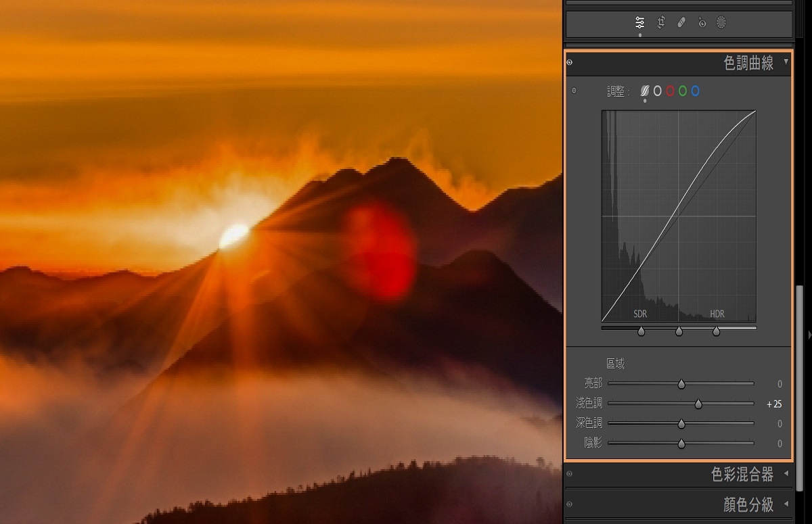The height and width of the screenshot is (524, 812).
Task: Select the Edit sliders tool icon
Action: [640, 23]
